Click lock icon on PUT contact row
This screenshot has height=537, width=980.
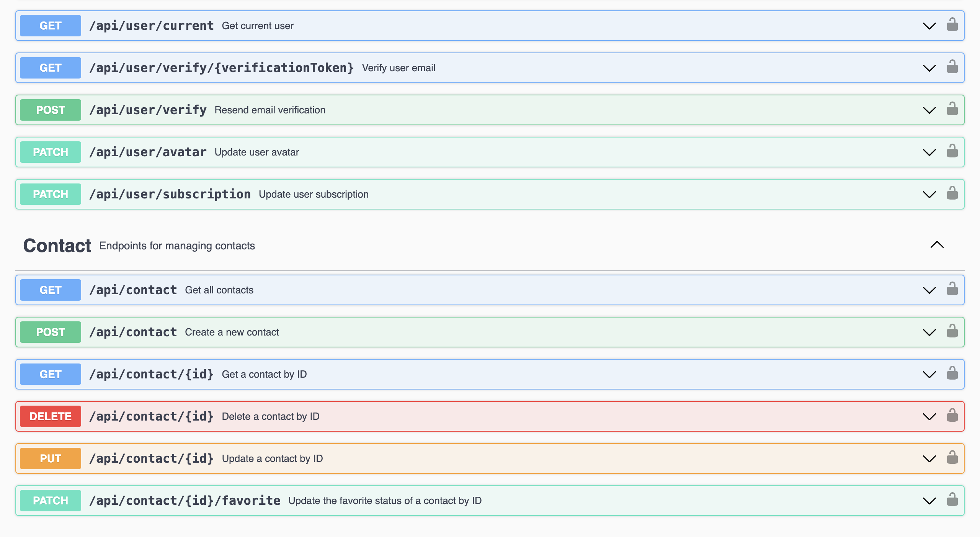[x=952, y=458]
